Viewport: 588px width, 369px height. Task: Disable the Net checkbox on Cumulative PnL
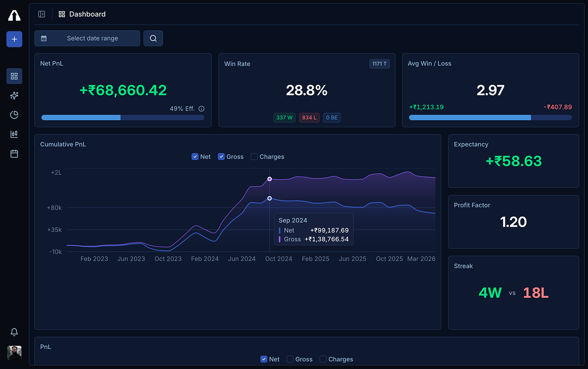[195, 157]
